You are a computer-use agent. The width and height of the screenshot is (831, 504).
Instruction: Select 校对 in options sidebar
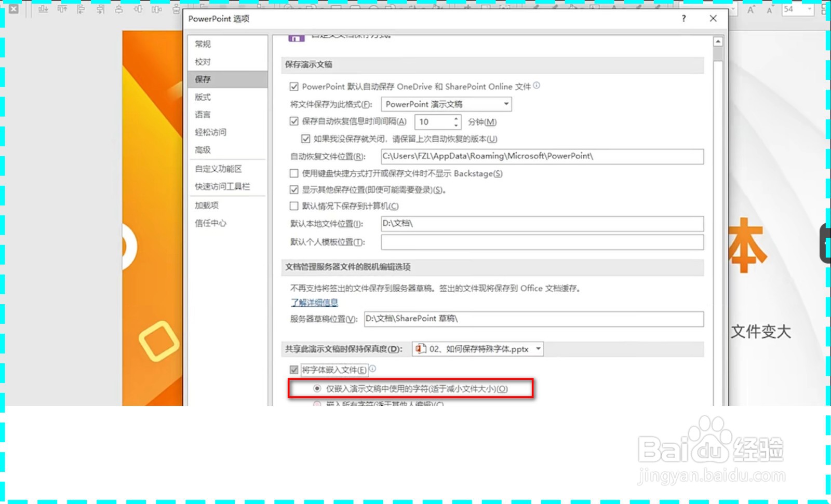[x=227, y=62]
